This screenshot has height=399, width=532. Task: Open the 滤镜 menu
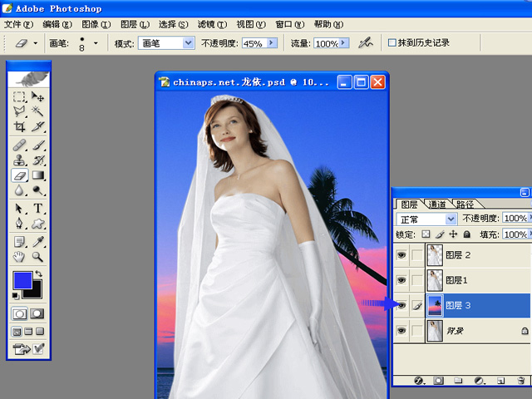(x=212, y=24)
